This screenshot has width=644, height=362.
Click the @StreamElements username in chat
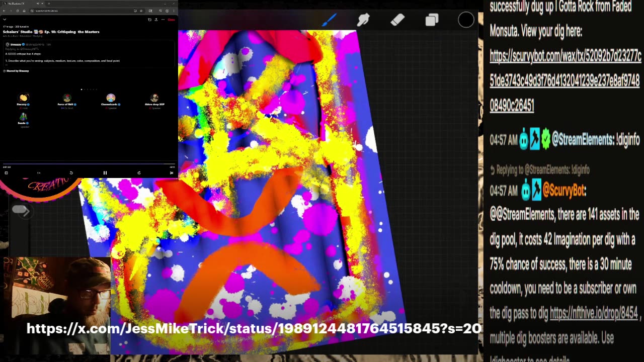click(584, 139)
